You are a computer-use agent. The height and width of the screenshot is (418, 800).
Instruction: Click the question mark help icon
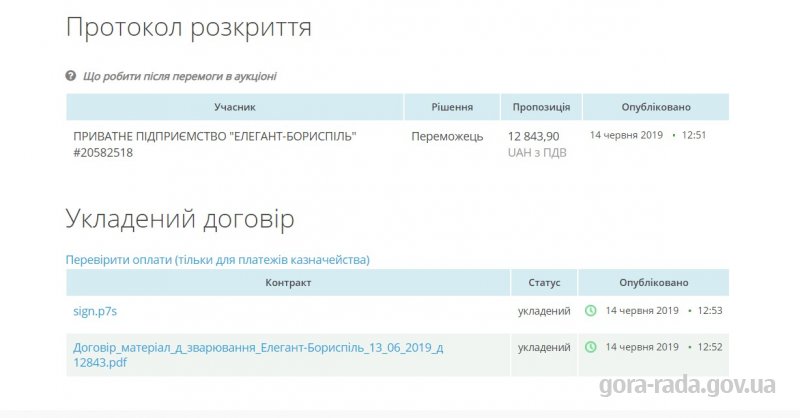(70, 76)
